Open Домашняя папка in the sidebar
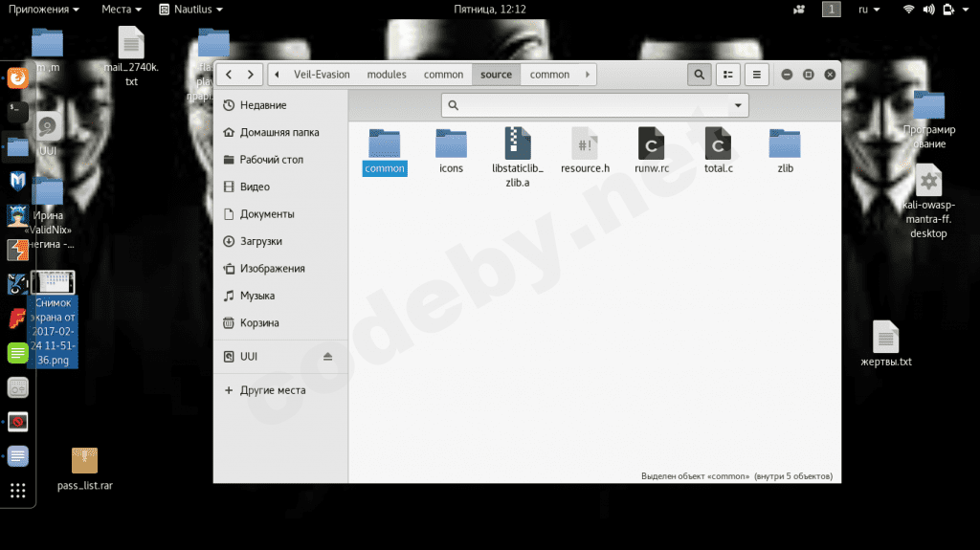Screen dimensions: 980x550 coord(280,133)
